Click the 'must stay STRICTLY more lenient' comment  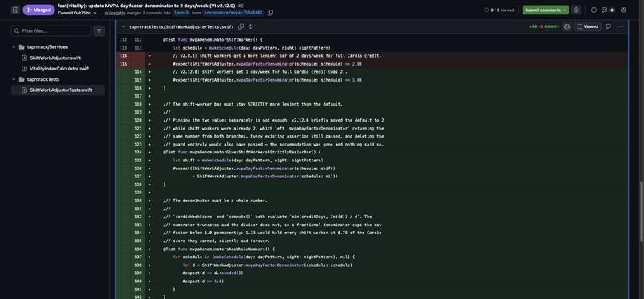(252, 104)
